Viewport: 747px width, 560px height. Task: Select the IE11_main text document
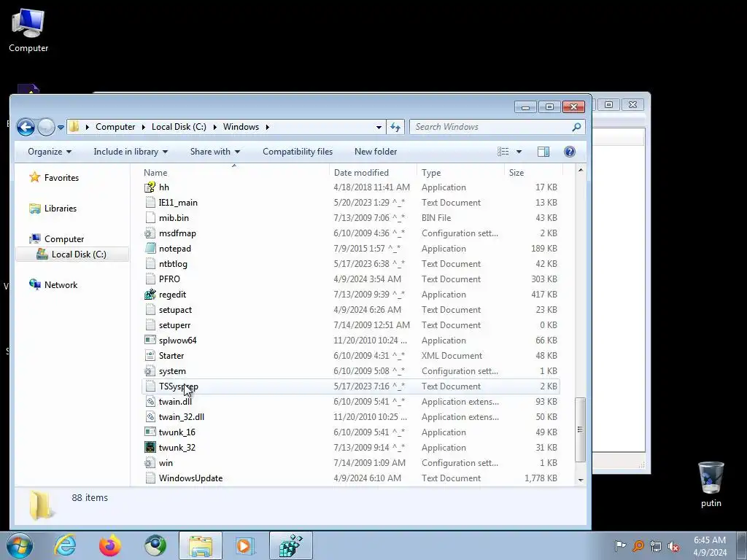coord(351,203)
